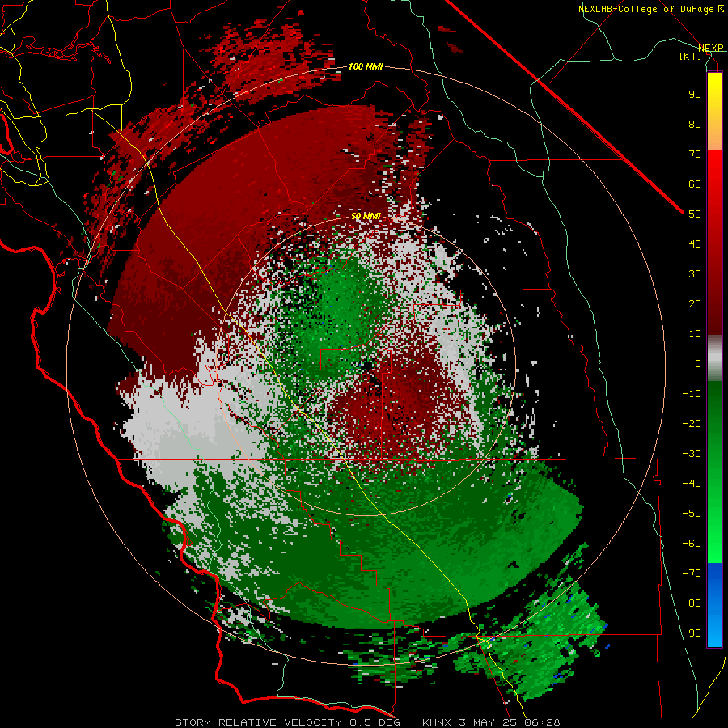728x728 pixels.
Task: Click the -70 value on velocity scale
Action: pyautogui.click(x=692, y=574)
